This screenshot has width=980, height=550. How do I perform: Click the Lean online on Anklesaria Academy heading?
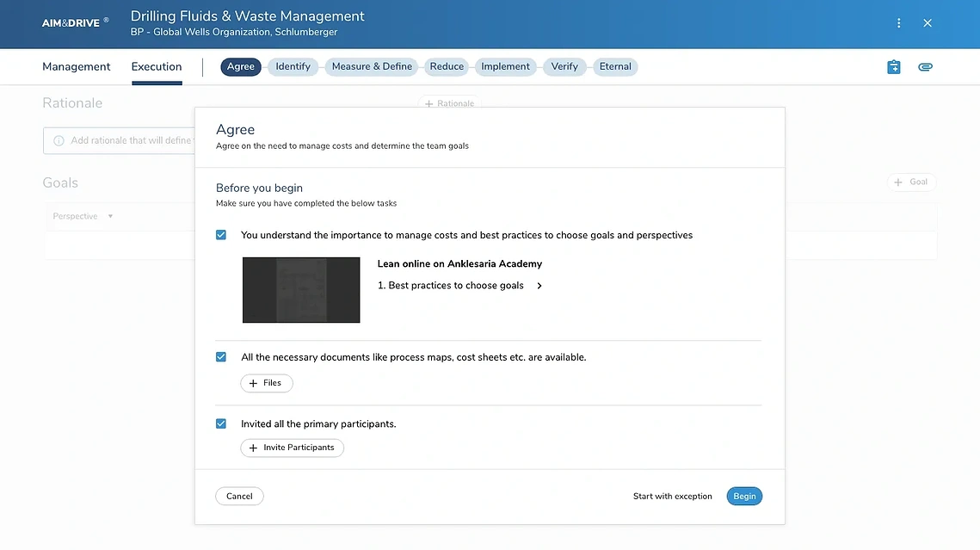460,263
